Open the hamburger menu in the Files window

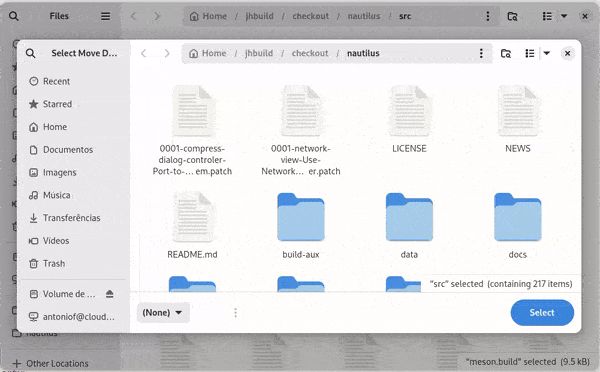click(106, 16)
